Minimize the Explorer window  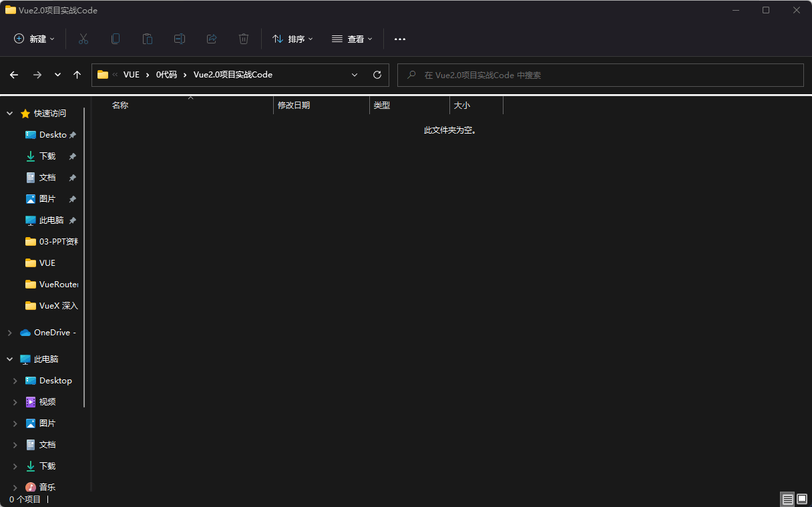pos(735,10)
